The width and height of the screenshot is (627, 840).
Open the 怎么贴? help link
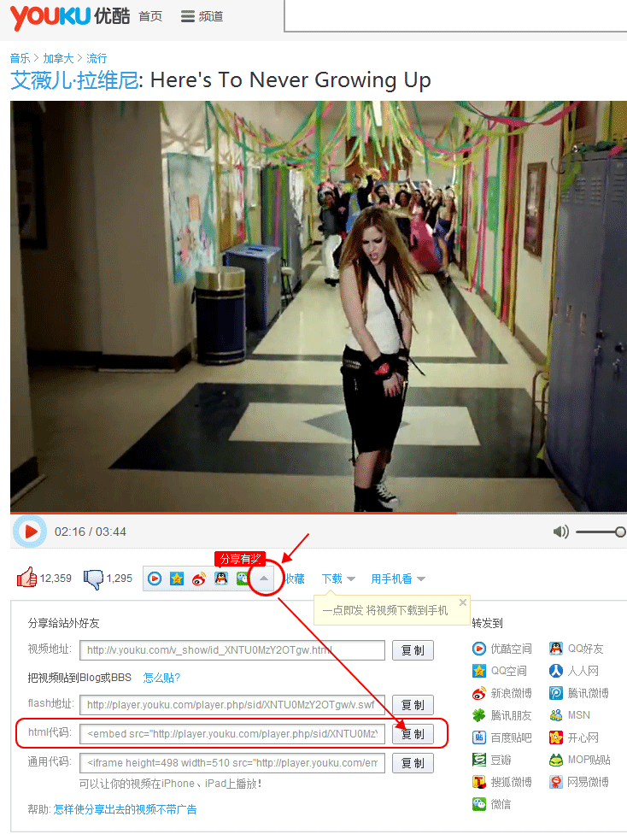(161, 678)
